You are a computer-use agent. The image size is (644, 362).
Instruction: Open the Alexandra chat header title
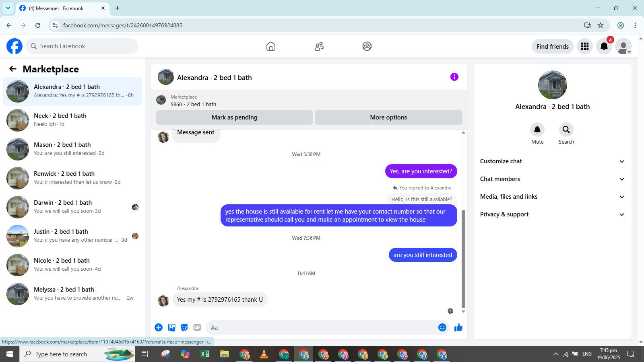pyautogui.click(x=215, y=78)
